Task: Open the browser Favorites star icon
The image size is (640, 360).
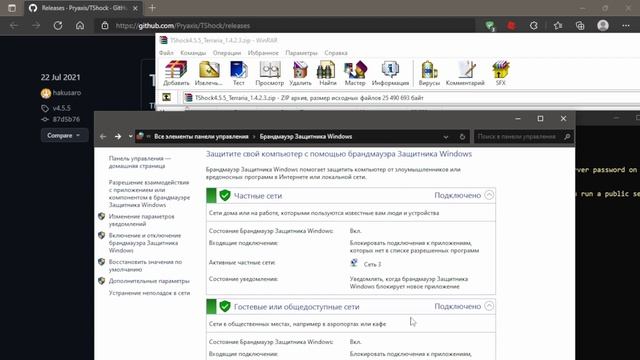Action: (558, 26)
